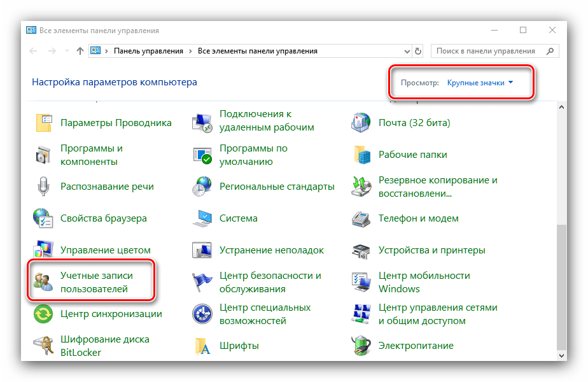Viewport: 588px width, 382px height.
Task: Open the Система link
Action: point(238,218)
